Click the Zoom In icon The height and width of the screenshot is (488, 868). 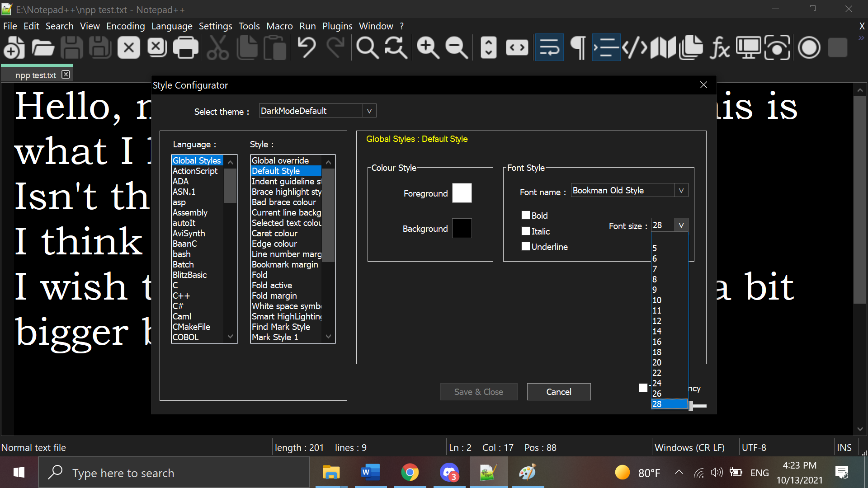point(427,47)
